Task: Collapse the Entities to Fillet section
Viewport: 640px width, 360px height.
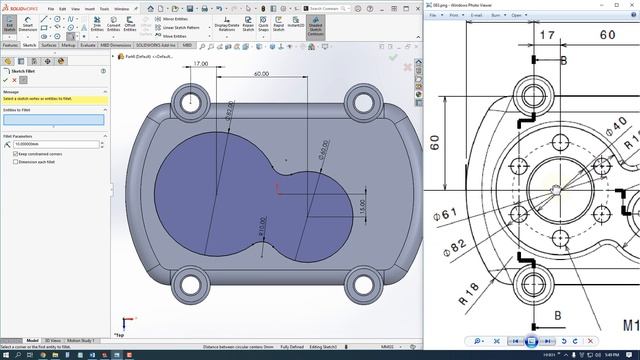Action: (x=105, y=110)
